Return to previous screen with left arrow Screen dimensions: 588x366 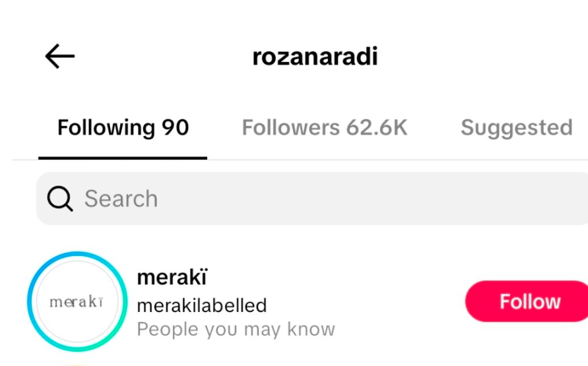[59, 56]
